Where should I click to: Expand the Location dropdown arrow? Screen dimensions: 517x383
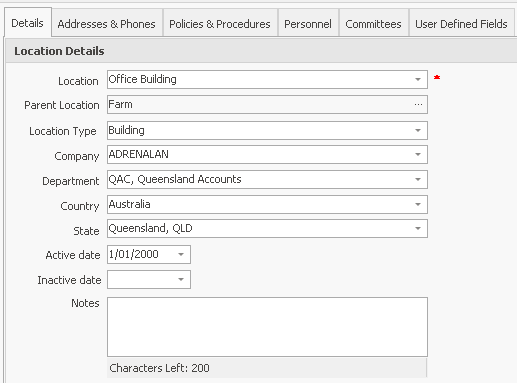pyautogui.click(x=418, y=79)
